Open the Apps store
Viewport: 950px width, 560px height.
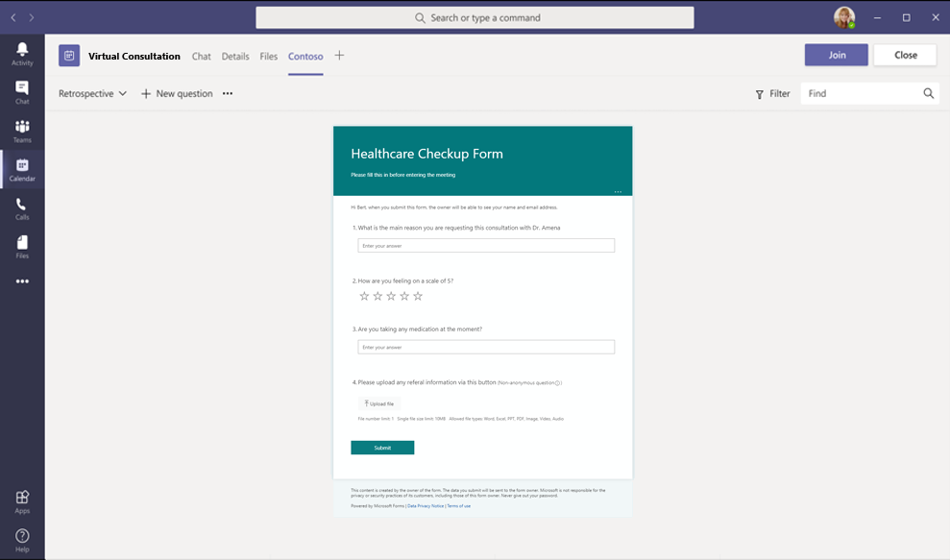point(22,501)
